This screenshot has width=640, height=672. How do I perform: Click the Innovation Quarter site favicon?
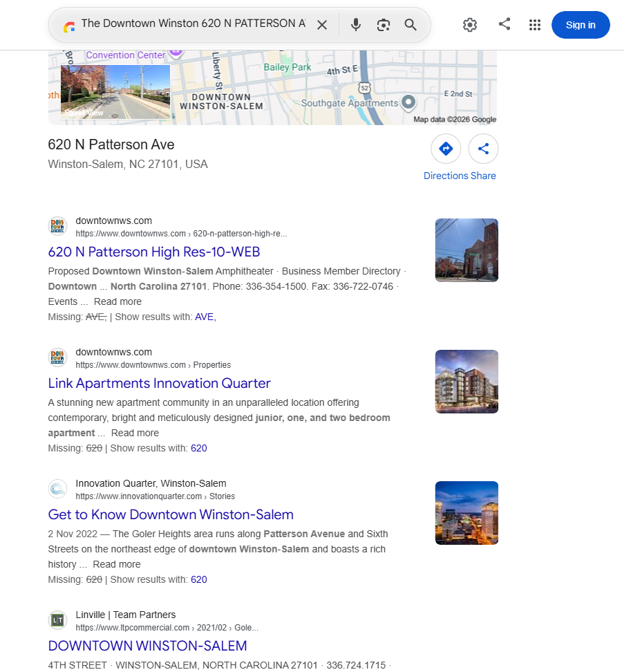(57, 489)
